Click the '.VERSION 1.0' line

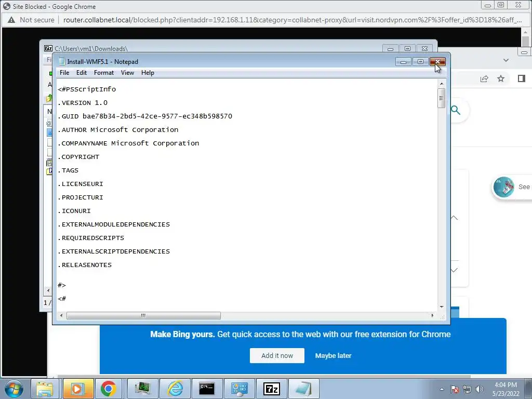pos(83,102)
